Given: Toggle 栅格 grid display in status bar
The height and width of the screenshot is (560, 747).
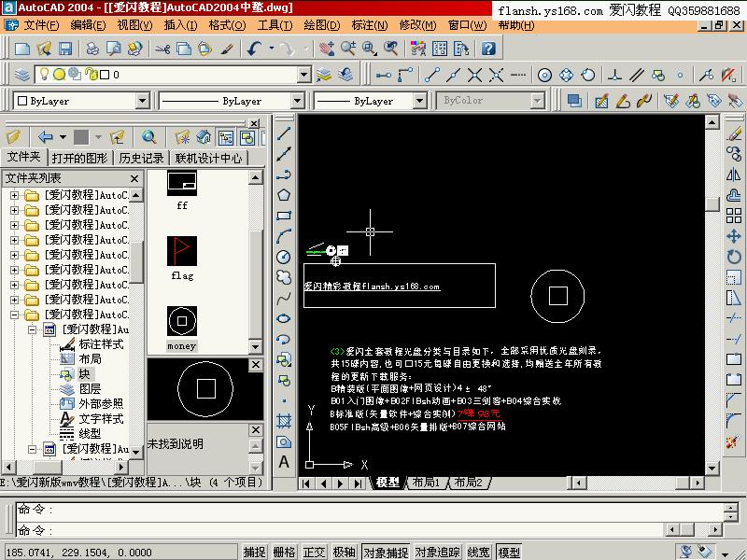Looking at the screenshot, I should [x=284, y=552].
